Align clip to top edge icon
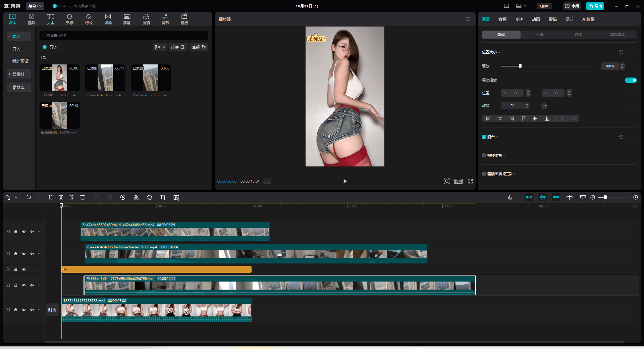 pos(523,118)
